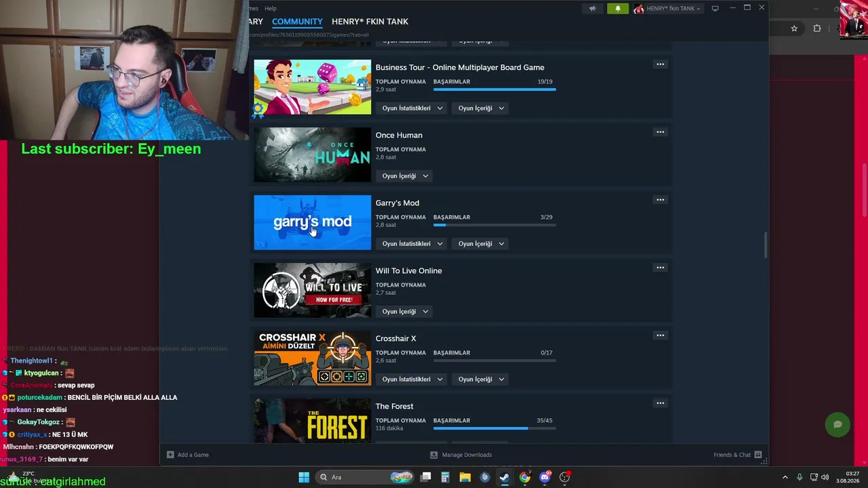Click the Crosshair X game thumbnail
Image resolution: width=868 pixels, height=488 pixels.
[x=313, y=358]
